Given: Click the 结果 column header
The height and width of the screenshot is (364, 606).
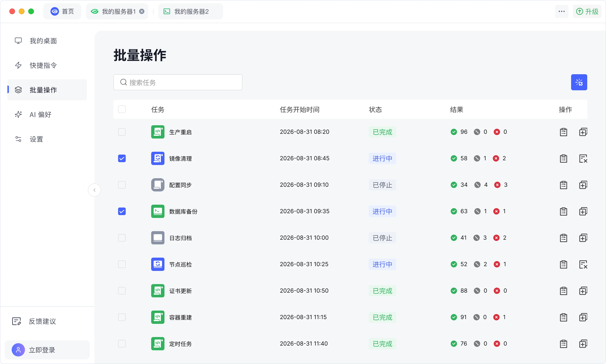Looking at the screenshot, I should (x=456, y=110).
